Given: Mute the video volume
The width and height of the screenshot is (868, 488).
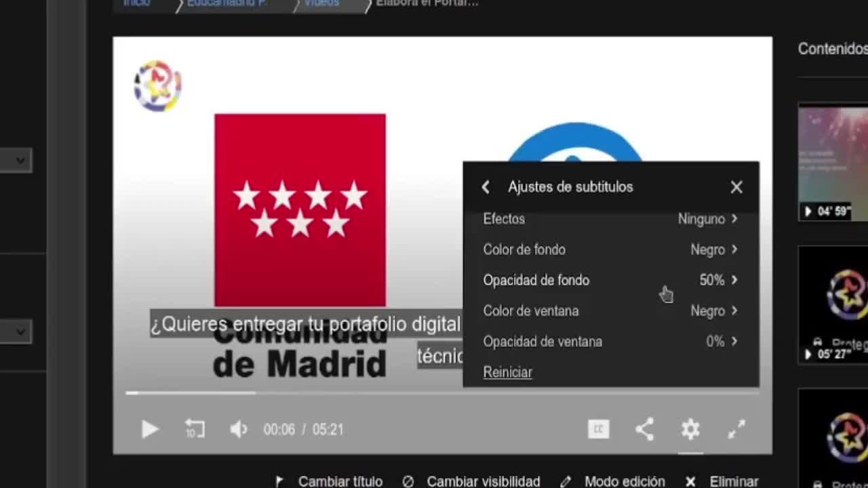Looking at the screenshot, I should coord(239,429).
